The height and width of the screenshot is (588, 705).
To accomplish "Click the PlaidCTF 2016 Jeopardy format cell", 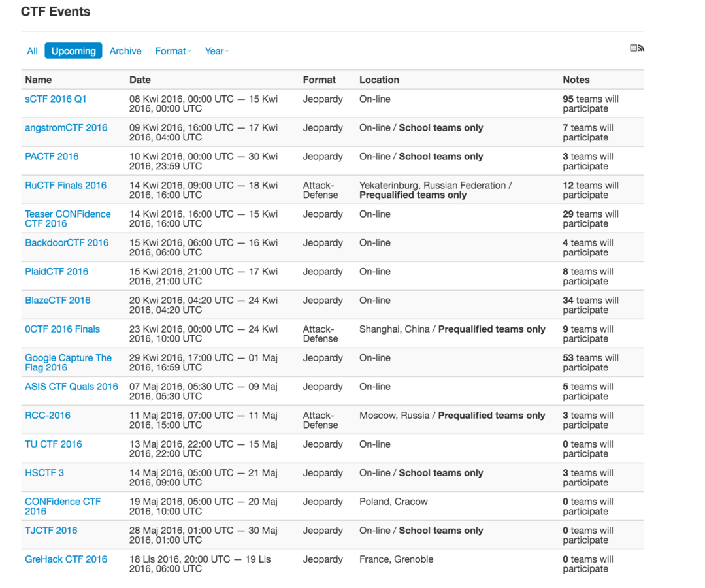I will 323,272.
